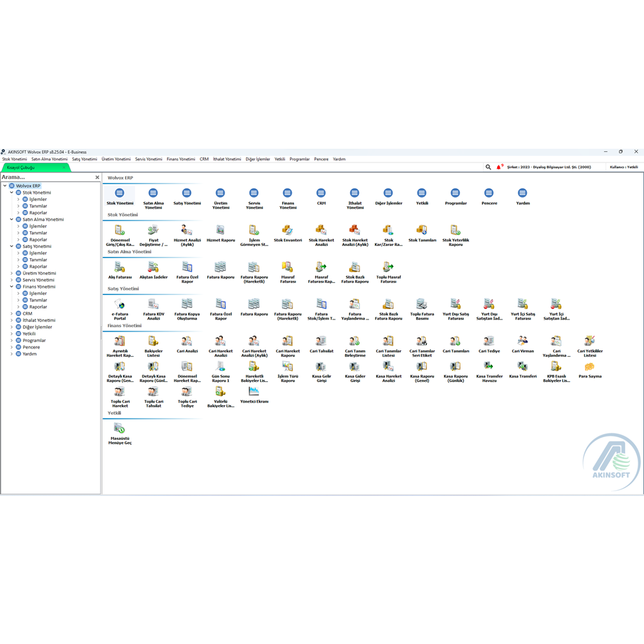
Task: Open the Cari Virman icon
Action: pos(522,342)
